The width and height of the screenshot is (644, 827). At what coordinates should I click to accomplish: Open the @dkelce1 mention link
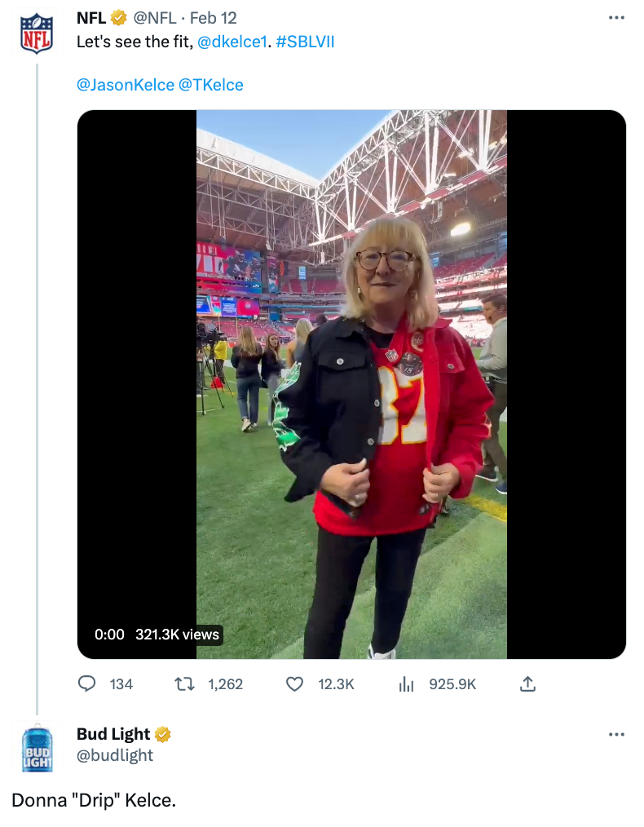pyautogui.click(x=232, y=42)
